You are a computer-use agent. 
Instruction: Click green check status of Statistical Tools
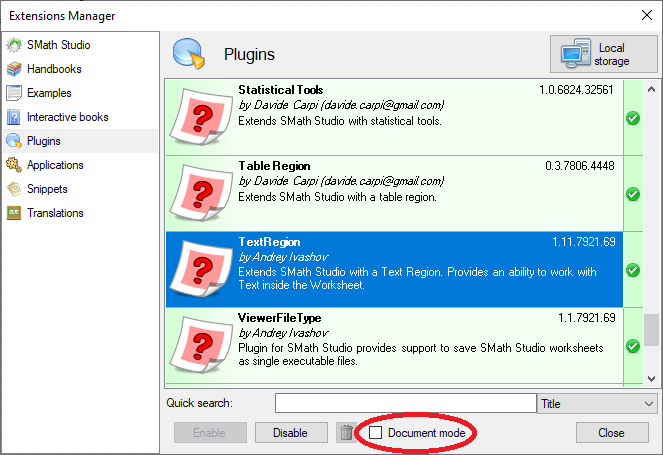(632, 118)
